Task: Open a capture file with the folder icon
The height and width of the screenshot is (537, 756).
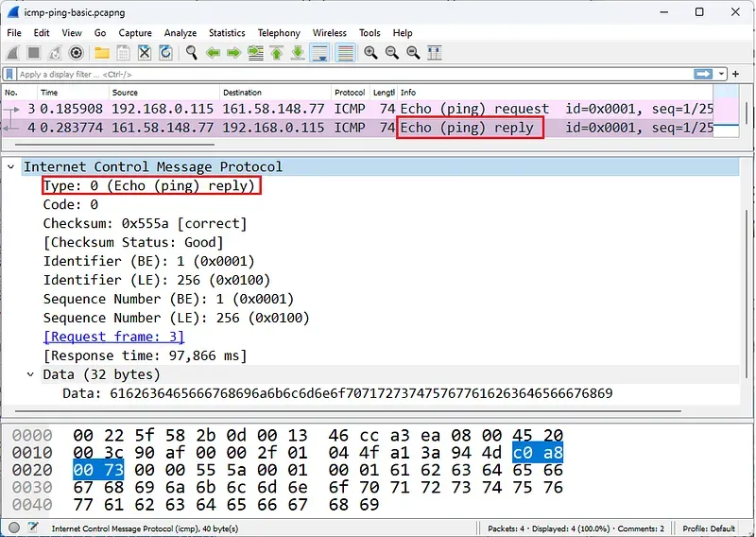Action: coord(102,53)
